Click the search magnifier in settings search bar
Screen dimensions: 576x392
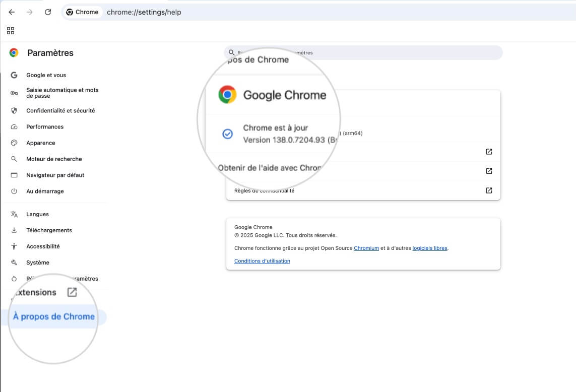231,52
